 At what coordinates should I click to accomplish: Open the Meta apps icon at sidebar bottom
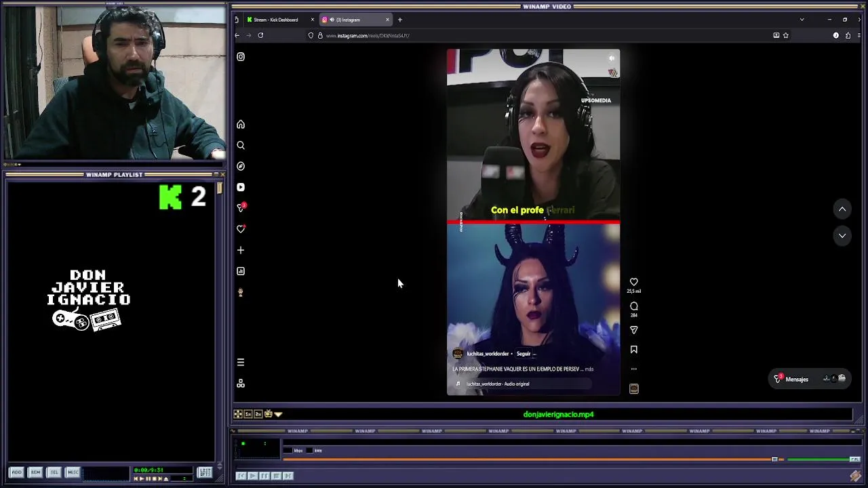pyautogui.click(x=241, y=384)
